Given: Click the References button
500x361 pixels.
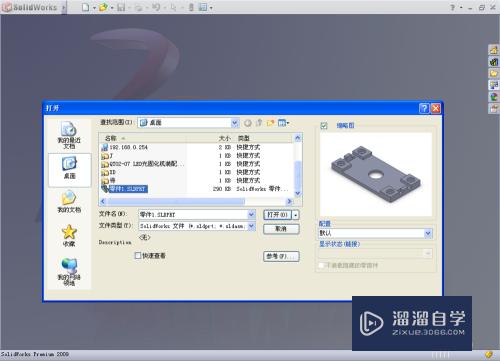Looking at the screenshot, I should pos(281,256).
